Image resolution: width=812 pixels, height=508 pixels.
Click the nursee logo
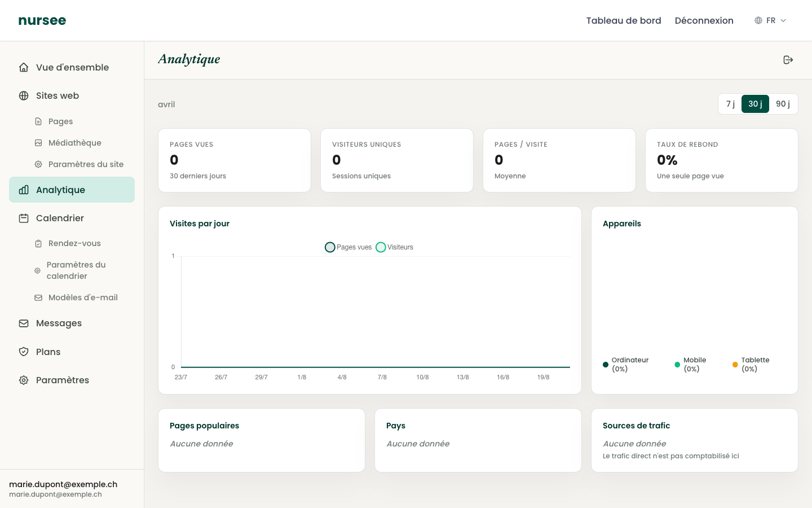(x=42, y=20)
